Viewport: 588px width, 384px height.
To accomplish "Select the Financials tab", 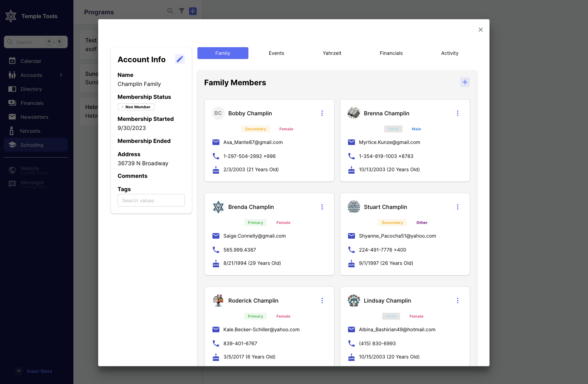I will (x=391, y=53).
